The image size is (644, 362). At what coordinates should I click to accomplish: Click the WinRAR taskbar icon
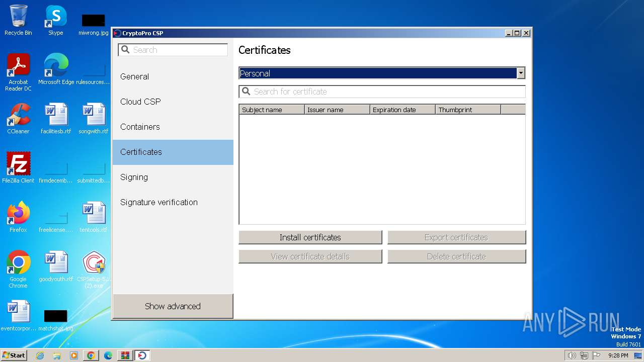(x=125, y=355)
